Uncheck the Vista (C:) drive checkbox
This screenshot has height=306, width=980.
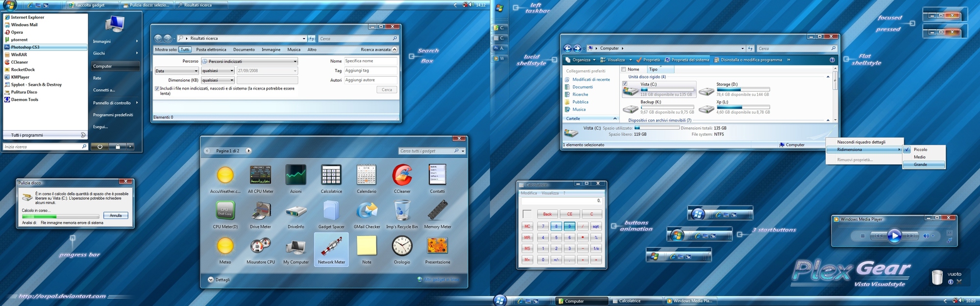[x=625, y=84]
